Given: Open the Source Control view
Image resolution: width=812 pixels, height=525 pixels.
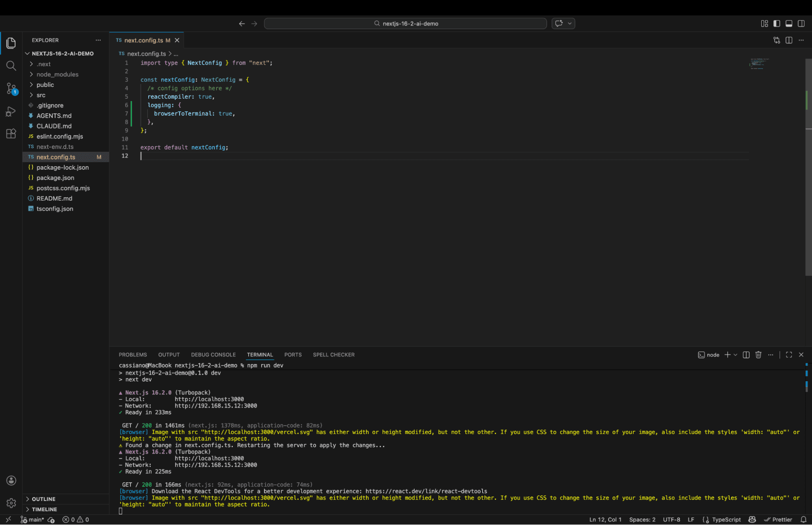Looking at the screenshot, I should [11, 88].
